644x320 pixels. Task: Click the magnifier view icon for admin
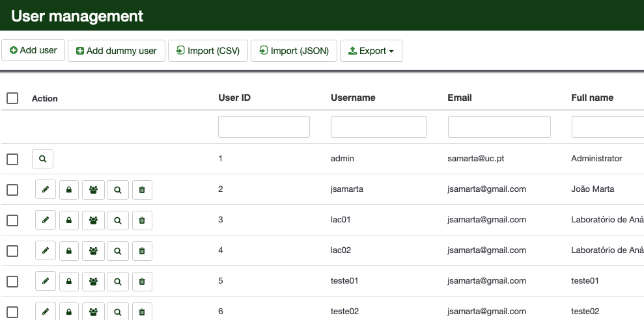(42, 159)
